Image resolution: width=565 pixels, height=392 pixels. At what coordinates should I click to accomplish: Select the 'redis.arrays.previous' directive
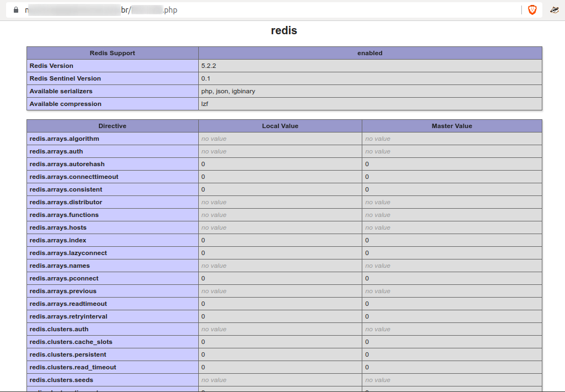pos(63,291)
